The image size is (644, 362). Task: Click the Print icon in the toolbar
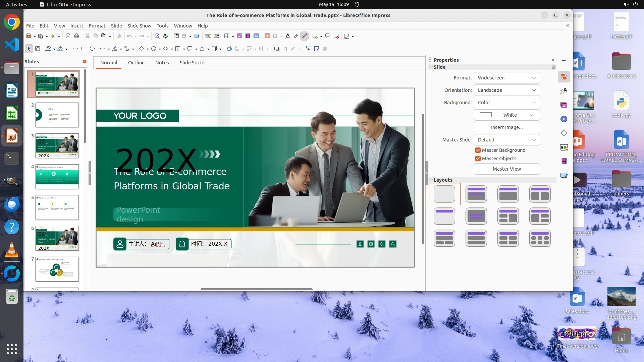click(x=76, y=36)
